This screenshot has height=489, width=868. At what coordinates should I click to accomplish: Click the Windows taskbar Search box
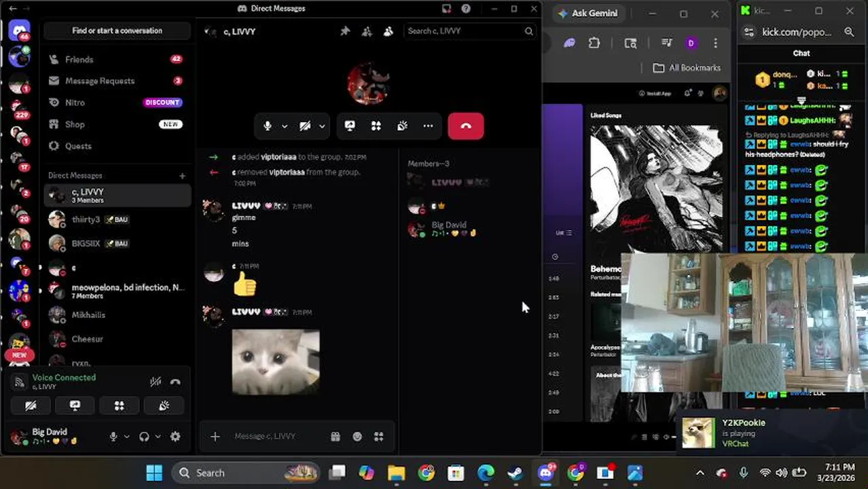(245, 473)
